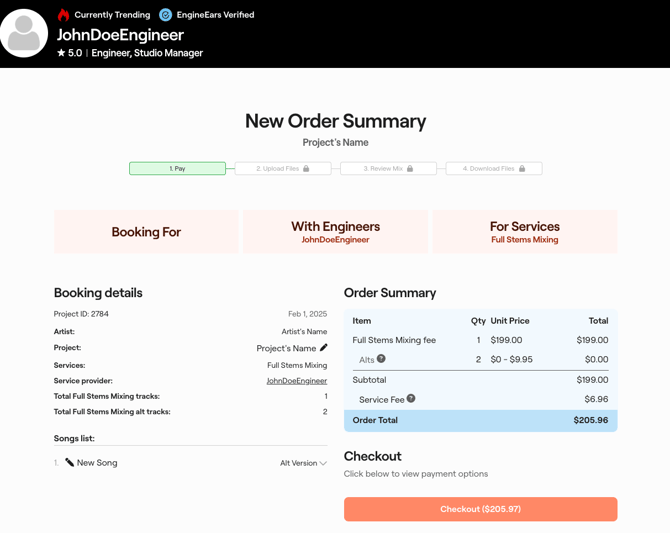
Task: Click the lock icon on Review Mix step
Action: 410,169
